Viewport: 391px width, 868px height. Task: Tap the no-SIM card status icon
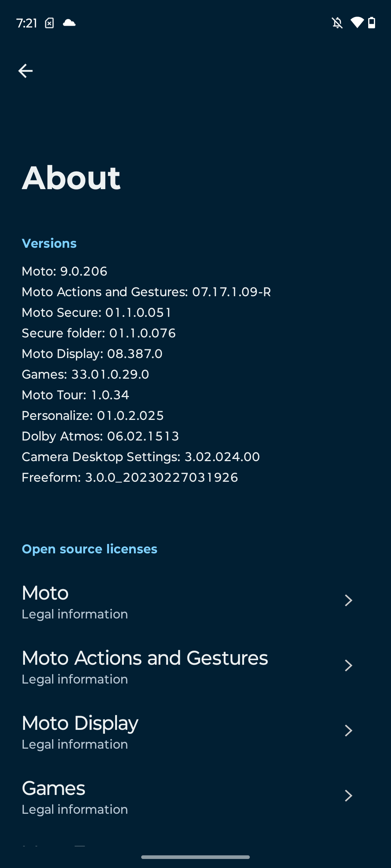coord(49,23)
